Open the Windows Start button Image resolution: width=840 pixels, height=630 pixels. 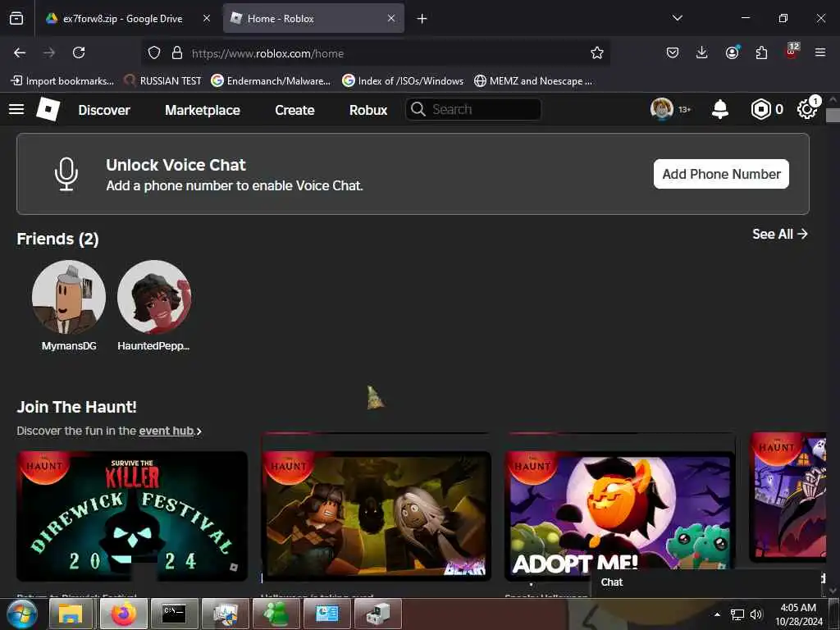(x=22, y=614)
